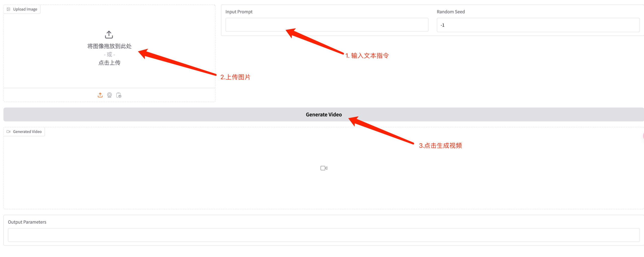The width and height of the screenshot is (644, 257).
Task: Click the Generated Video label text
Action: click(27, 132)
